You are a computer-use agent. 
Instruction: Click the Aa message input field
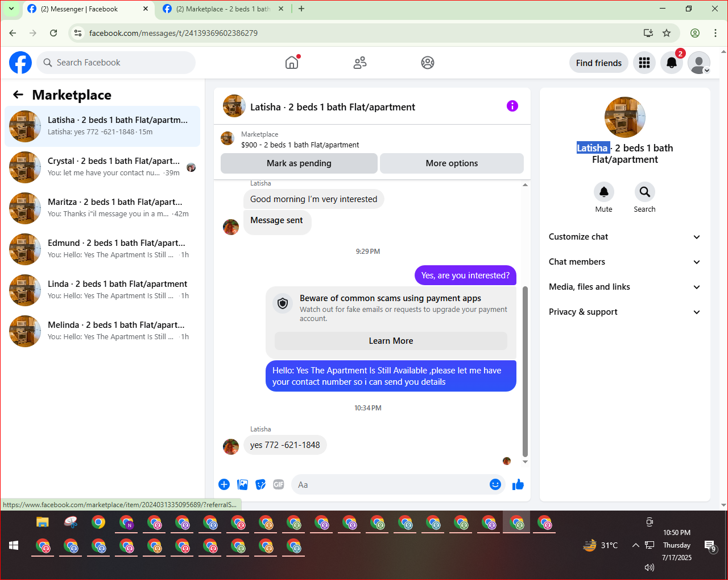tap(390, 484)
